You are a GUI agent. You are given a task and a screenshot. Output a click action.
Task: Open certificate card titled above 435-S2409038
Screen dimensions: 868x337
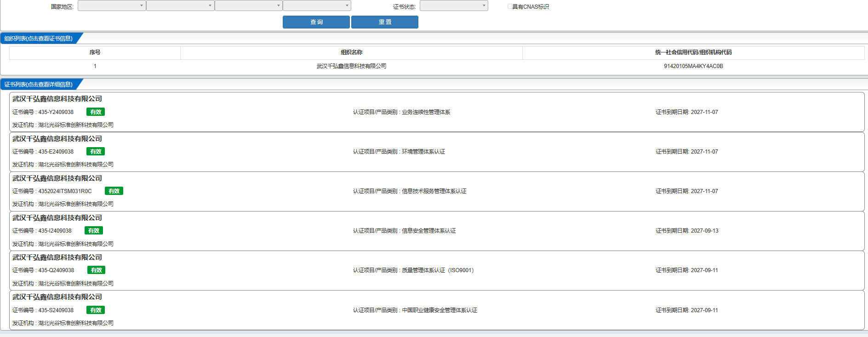point(57,297)
